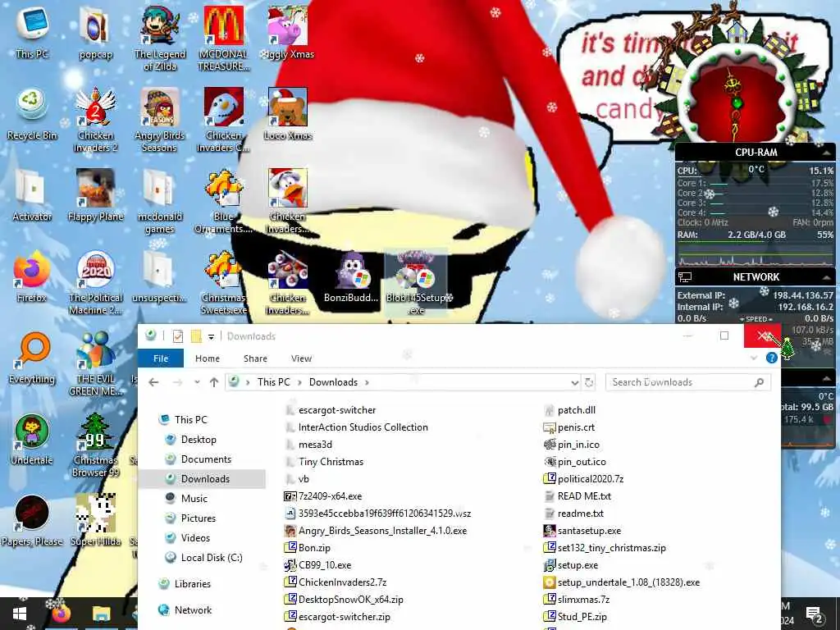Open the Recycle Bin icon
Image resolution: width=840 pixels, height=630 pixels.
tap(32, 114)
